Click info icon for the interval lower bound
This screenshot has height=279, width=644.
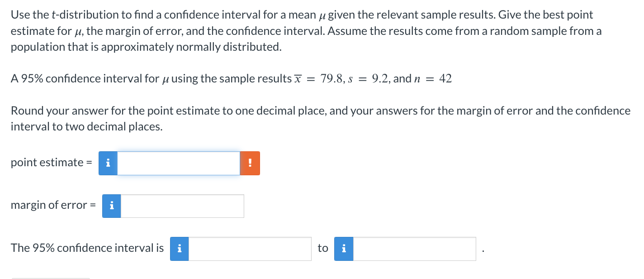[180, 249]
